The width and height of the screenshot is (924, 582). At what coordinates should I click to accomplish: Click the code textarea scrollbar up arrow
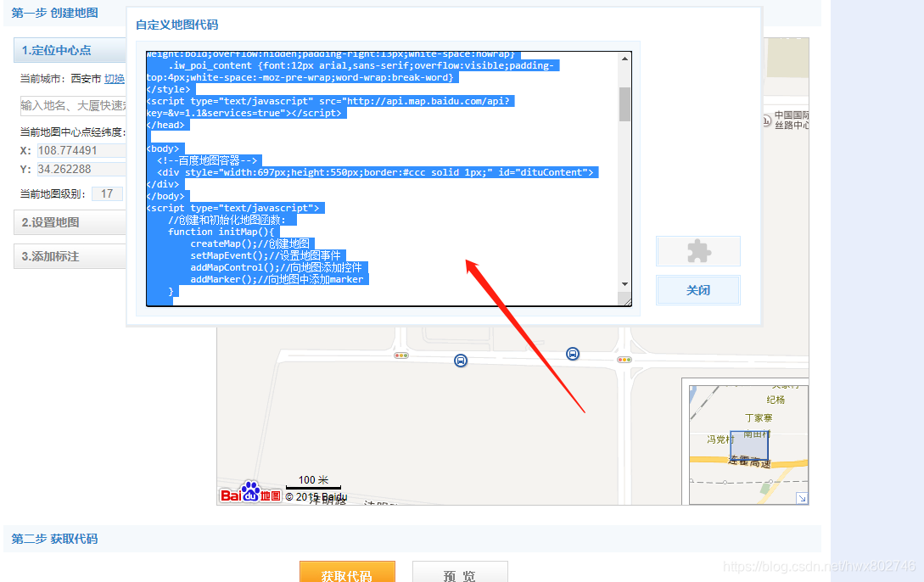pos(624,59)
